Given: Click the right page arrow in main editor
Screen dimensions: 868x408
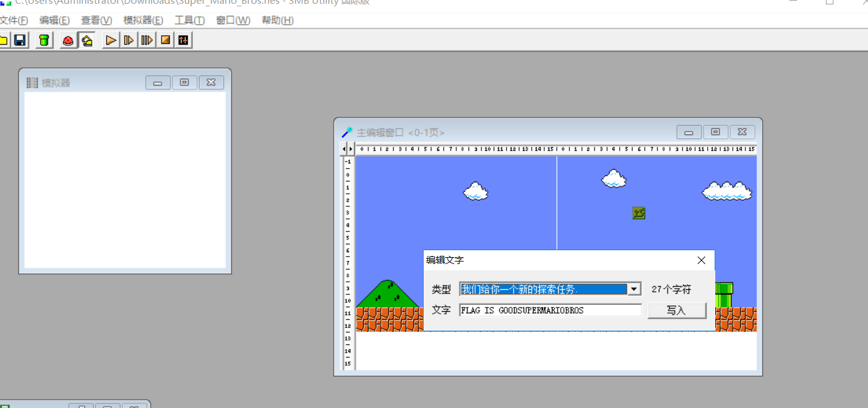Looking at the screenshot, I should 351,149.
